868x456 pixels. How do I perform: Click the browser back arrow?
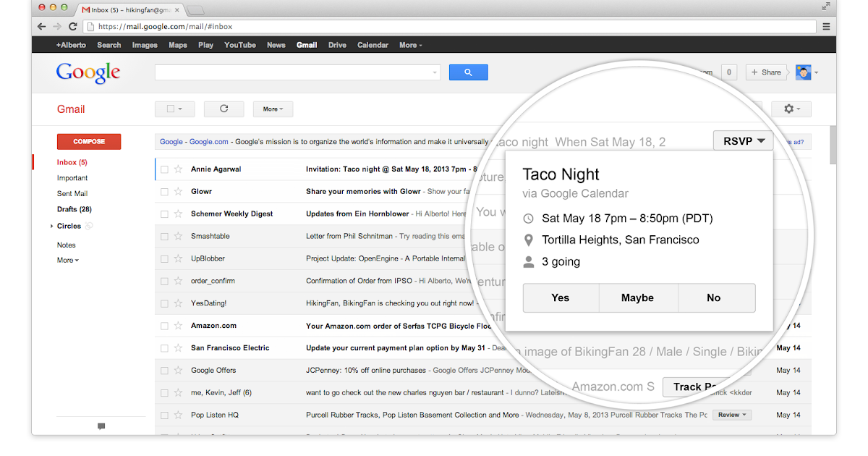[x=42, y=27]
